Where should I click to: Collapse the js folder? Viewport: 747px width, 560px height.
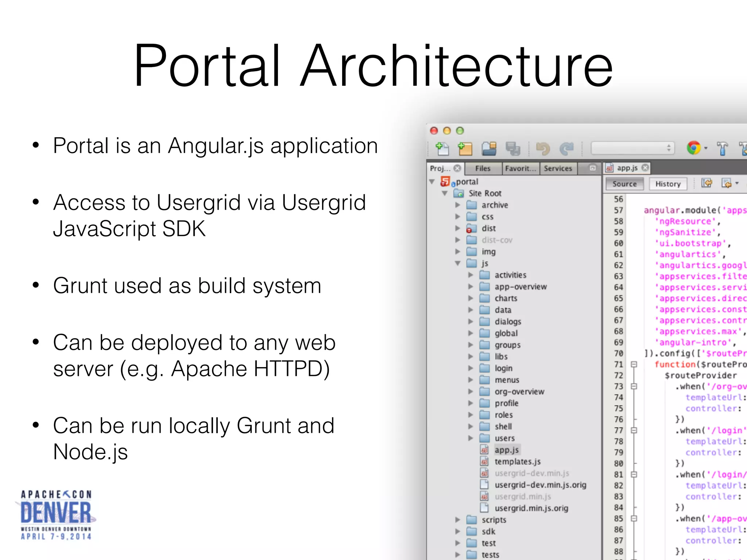click(x=458, y=263)
